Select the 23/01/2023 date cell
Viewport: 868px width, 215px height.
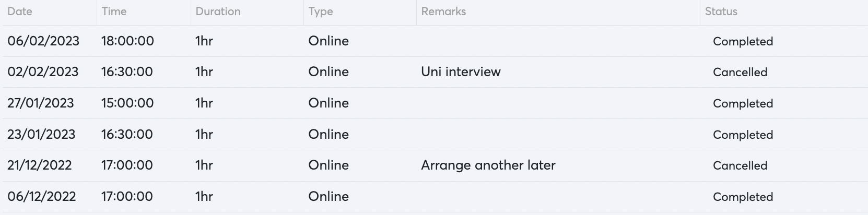(x=41, y=135)
